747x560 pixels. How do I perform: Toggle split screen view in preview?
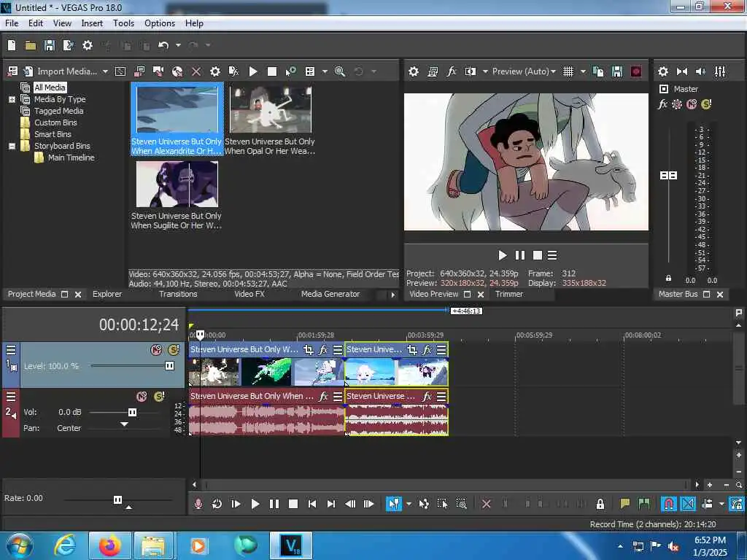point(471,71)
